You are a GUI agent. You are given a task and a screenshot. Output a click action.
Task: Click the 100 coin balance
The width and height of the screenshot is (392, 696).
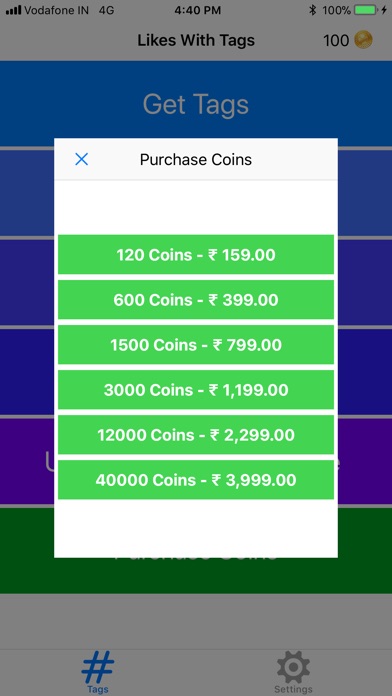pos(336,41)
